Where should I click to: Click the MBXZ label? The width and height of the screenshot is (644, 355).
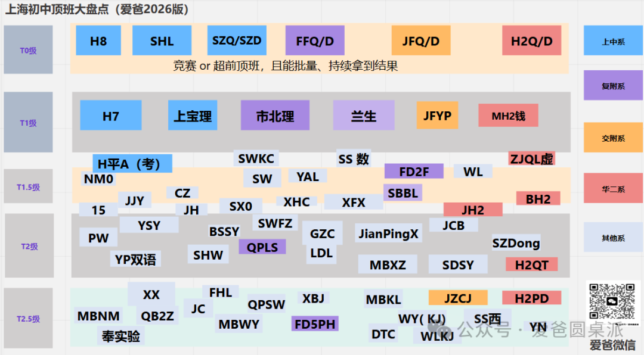(388, 264)
